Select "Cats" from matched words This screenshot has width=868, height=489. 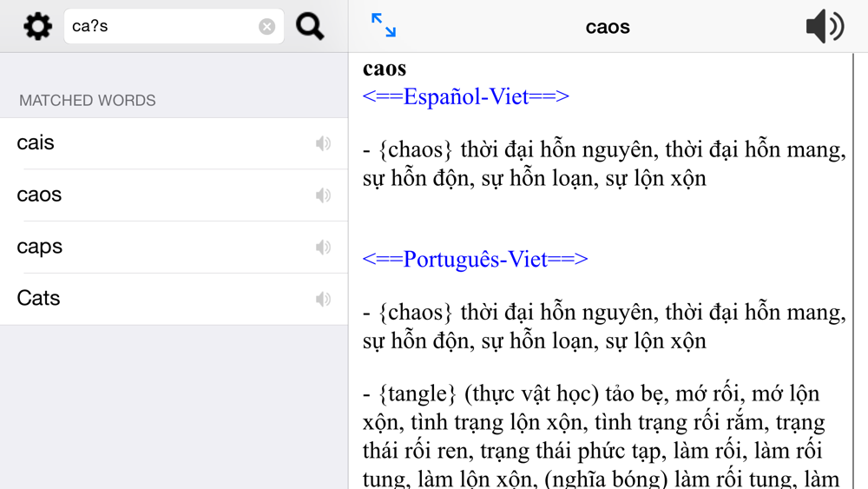click(x=39, y=299)
